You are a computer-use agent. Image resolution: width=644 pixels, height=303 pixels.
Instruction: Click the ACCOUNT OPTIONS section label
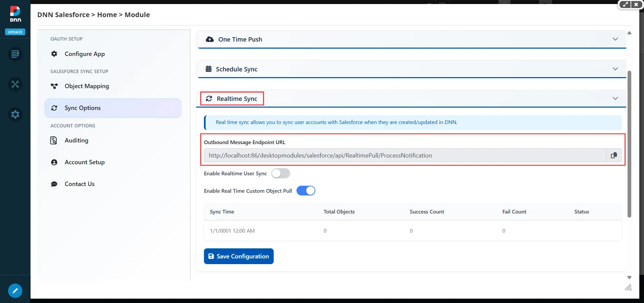73,126
